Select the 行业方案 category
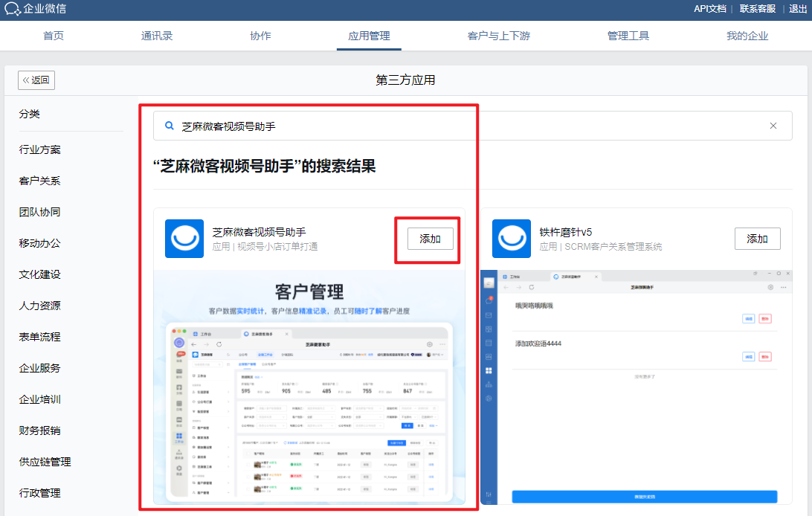Image resolution: width=812 pixels, height=516 pixels. coord(40,149)
